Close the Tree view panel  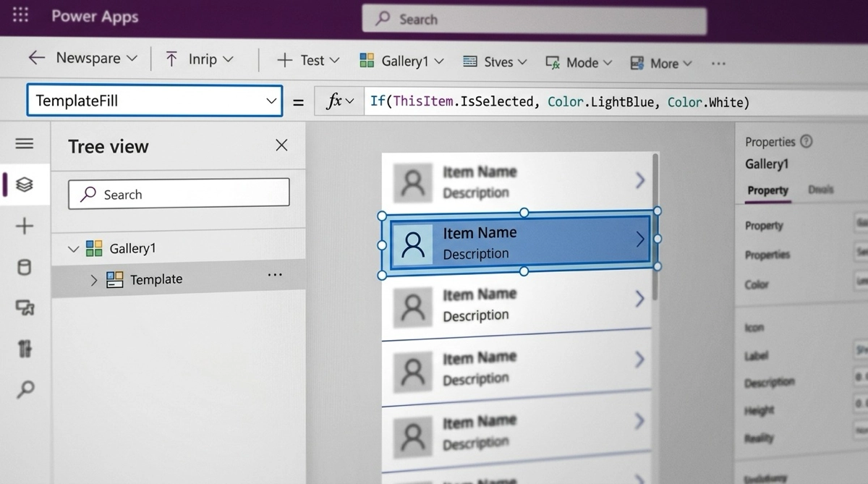(281, 145)
